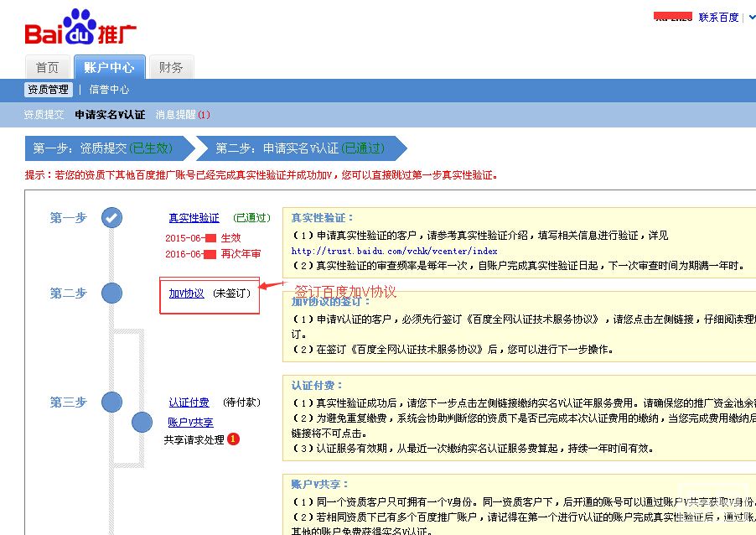Image resolution: width=756 pixels, height=535 pixels.
Task: Click the 账户V共享 link
Action: coord(190,423)
